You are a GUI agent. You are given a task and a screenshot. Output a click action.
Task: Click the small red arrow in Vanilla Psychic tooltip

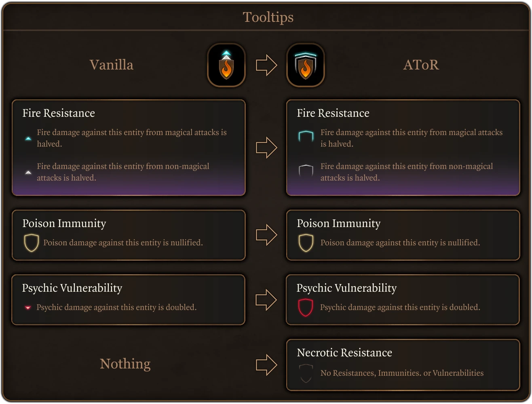click(x=28, y=307)
